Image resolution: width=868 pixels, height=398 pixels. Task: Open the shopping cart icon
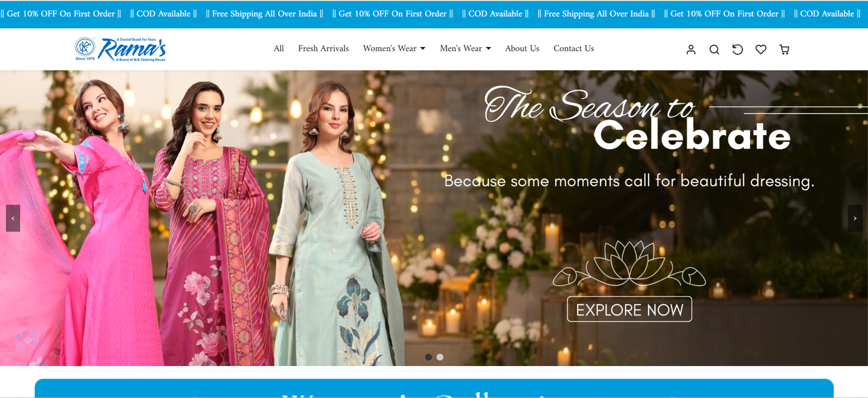point(784,49)
